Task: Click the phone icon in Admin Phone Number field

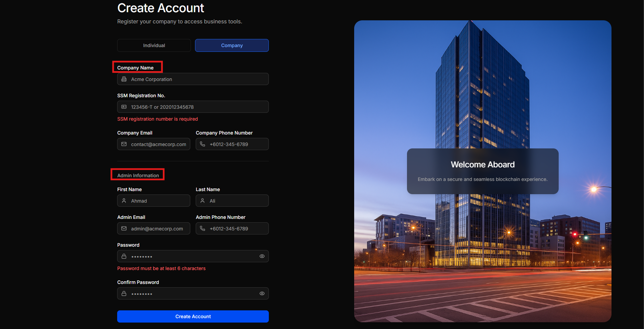Action: 202,228
